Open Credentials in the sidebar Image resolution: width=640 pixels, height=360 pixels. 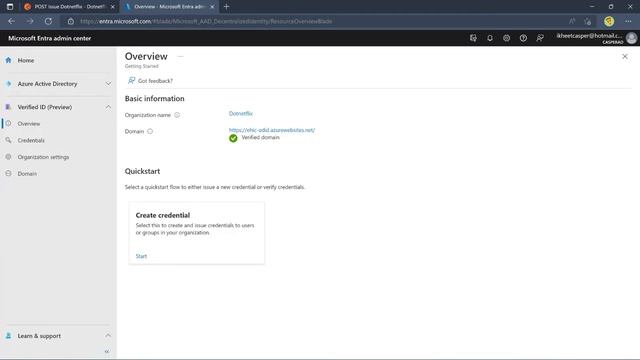pyautogui.click(x=31, y=140)
